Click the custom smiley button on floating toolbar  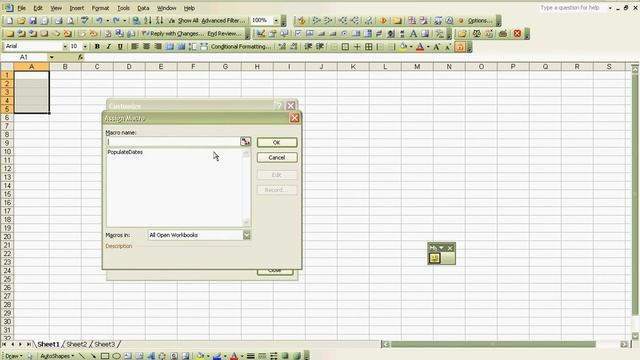434,258
